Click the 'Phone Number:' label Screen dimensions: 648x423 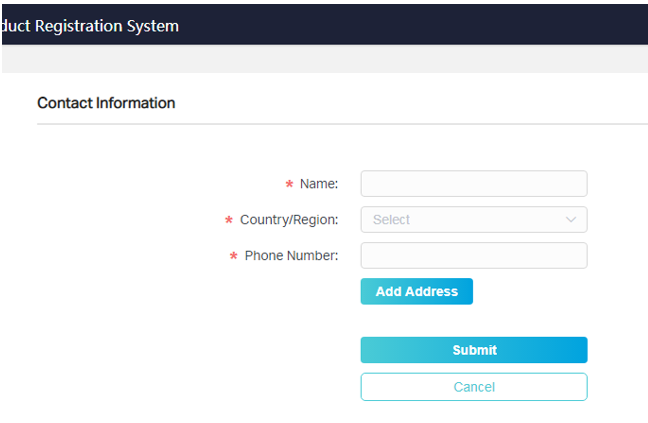291,256
